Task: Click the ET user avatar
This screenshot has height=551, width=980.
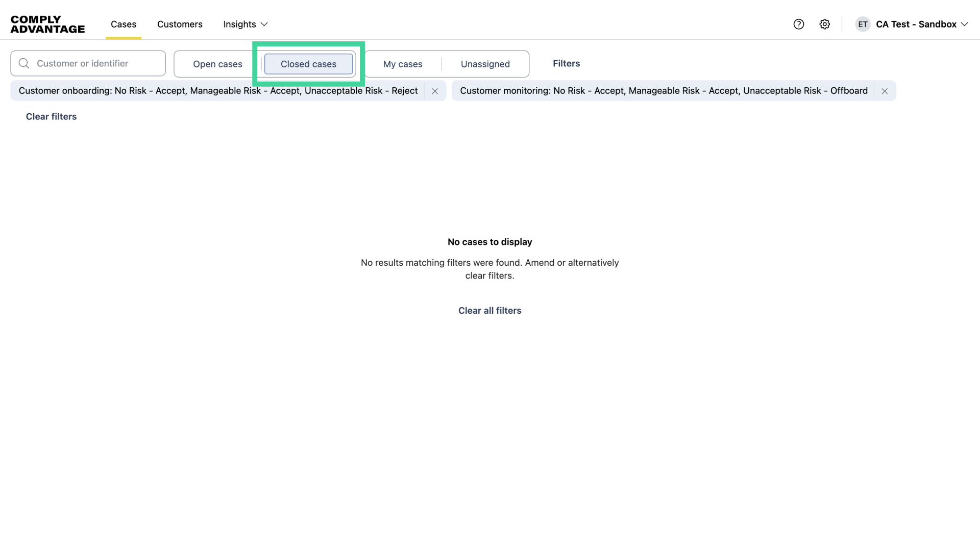Action: (x=863, y=24)
